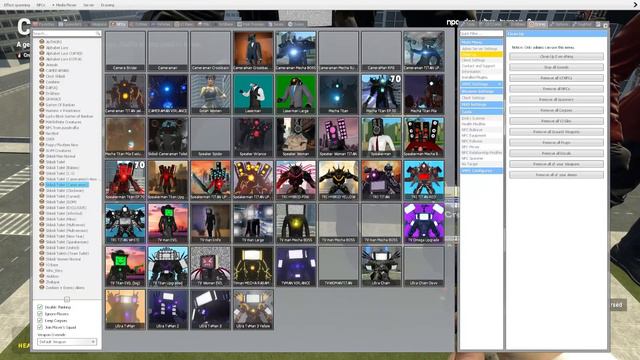Select the TV man Knife icon
The image size is (640, 360).
click(211, 223)
